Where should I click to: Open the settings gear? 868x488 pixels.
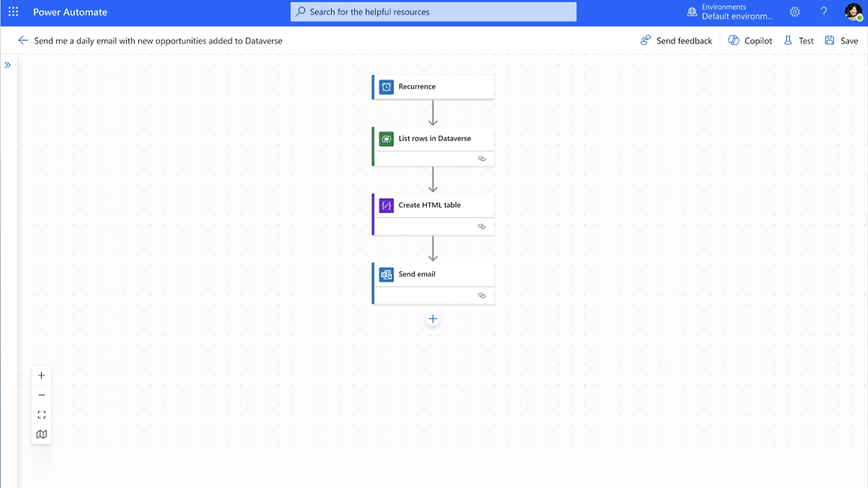[795, 12]
